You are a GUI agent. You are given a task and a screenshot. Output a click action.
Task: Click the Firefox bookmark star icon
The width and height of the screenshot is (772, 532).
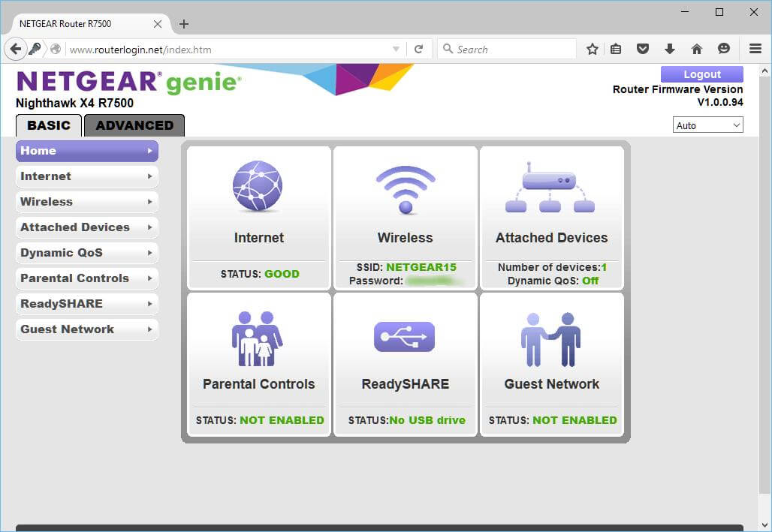point(593,50)
